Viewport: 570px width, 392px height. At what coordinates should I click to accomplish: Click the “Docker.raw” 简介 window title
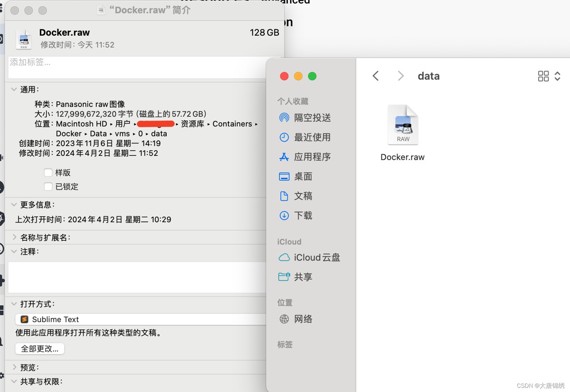click(x=150, y=10)
